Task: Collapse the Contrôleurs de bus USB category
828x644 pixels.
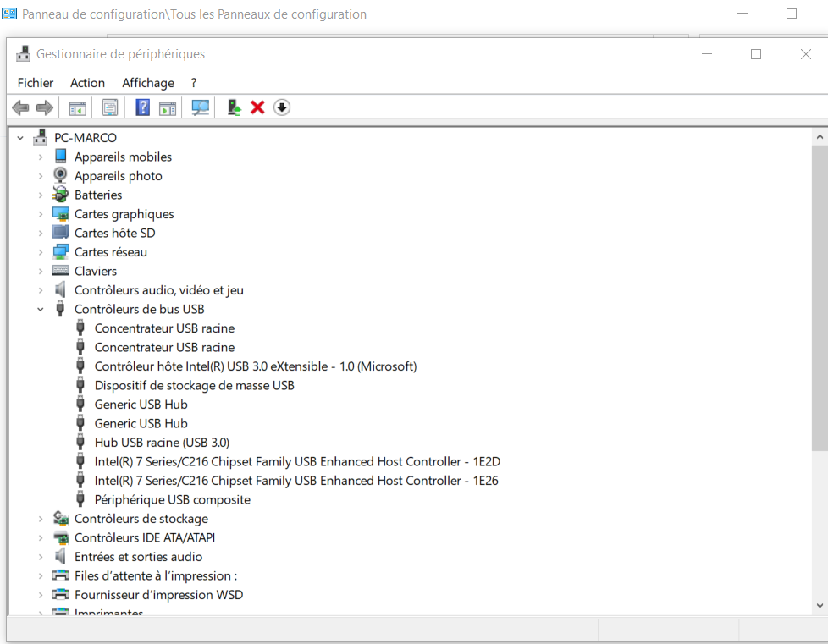Action: click(41, 310)
